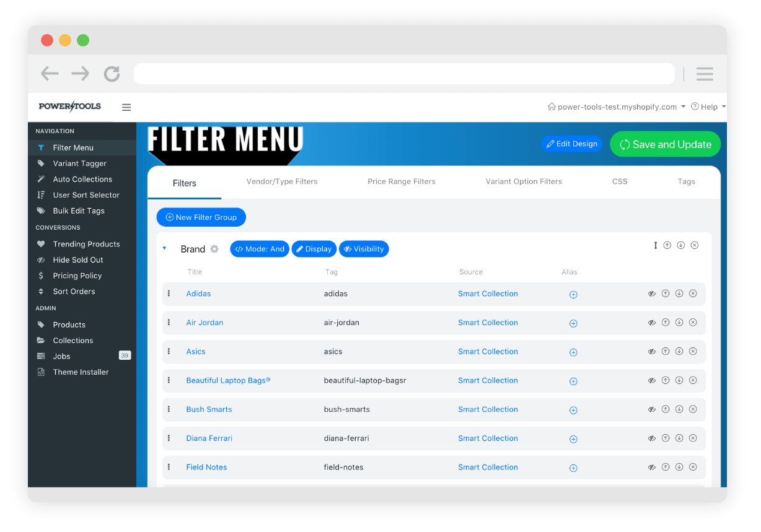This screenshot has width=761, height=532.
Task: Toggle visibility of Diana Ferrari filter
Action: (x=652, y=438)
